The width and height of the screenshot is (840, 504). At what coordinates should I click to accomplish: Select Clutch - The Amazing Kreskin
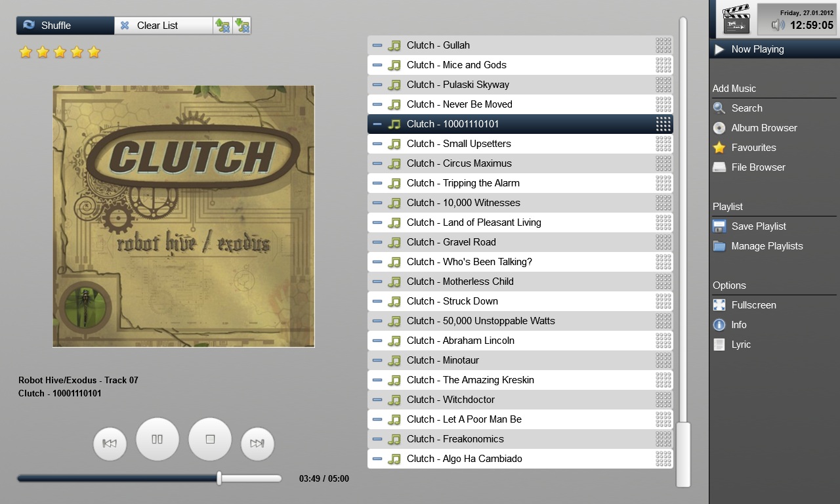[520, 380]
